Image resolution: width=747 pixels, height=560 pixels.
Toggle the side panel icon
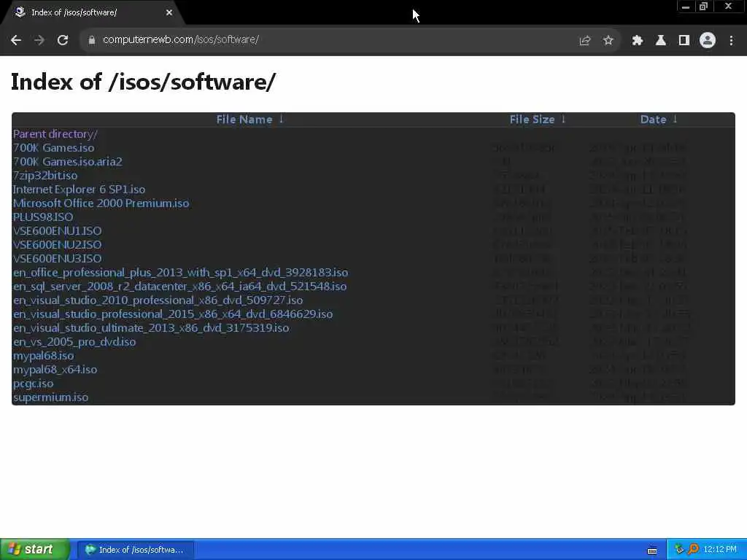[x=684, y=41]
